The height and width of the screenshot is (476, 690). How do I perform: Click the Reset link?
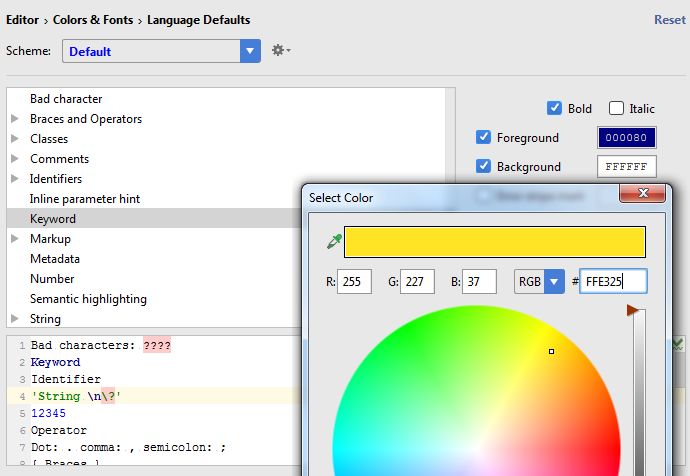669,20
